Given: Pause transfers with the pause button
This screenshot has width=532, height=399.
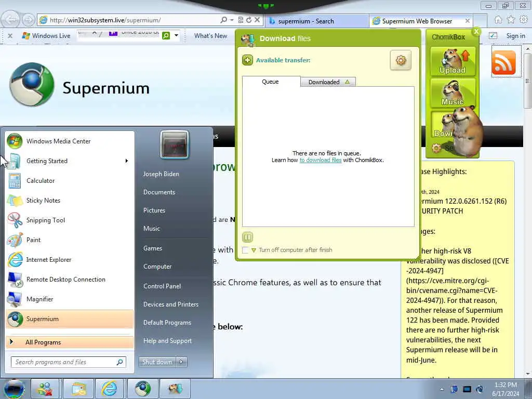Looking at the screenshot, I should point(247,237).
